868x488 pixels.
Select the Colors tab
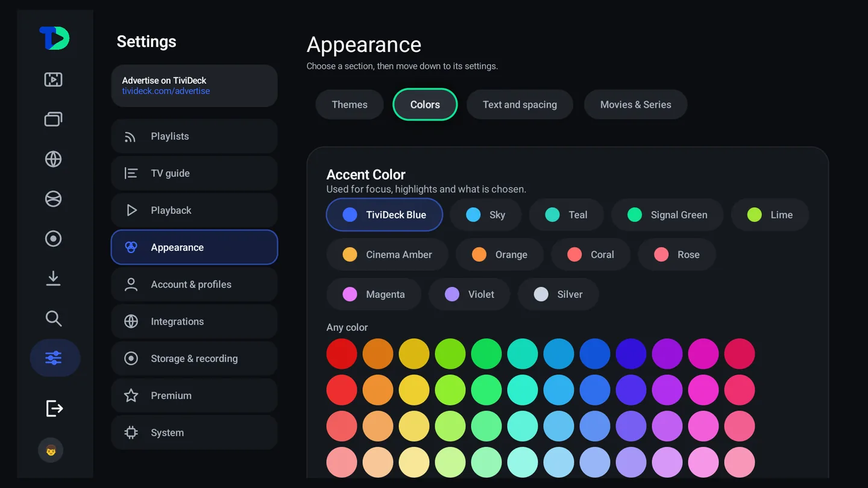[x=425, y=105]
